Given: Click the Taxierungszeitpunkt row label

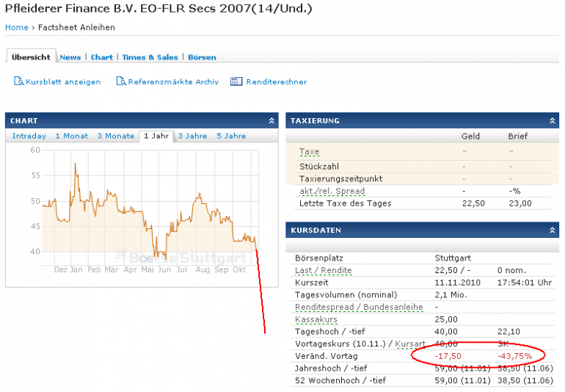Looking at the screenshot, I should coord(341,179).
